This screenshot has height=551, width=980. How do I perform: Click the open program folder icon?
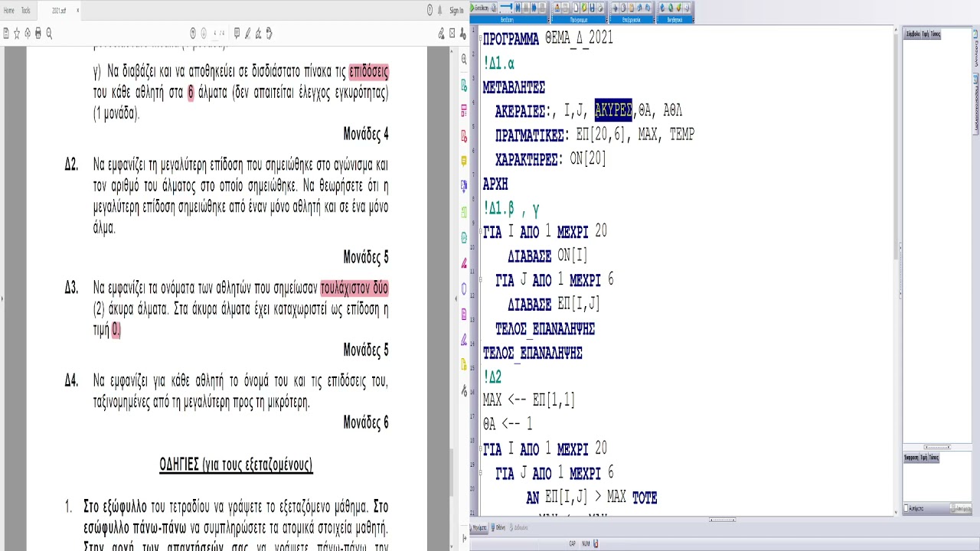coord(584,8)
